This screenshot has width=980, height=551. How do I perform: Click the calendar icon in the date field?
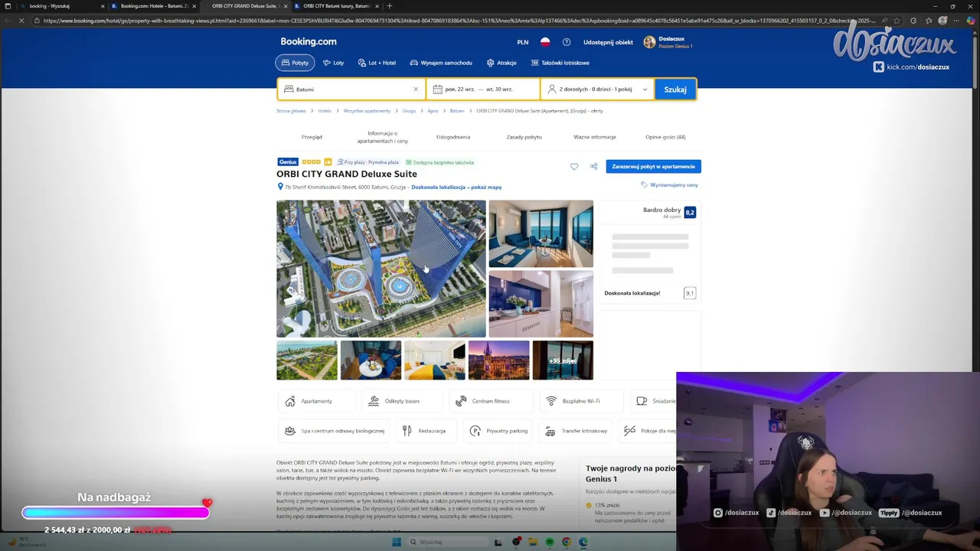pyautogui.click(x=438, y=89)
